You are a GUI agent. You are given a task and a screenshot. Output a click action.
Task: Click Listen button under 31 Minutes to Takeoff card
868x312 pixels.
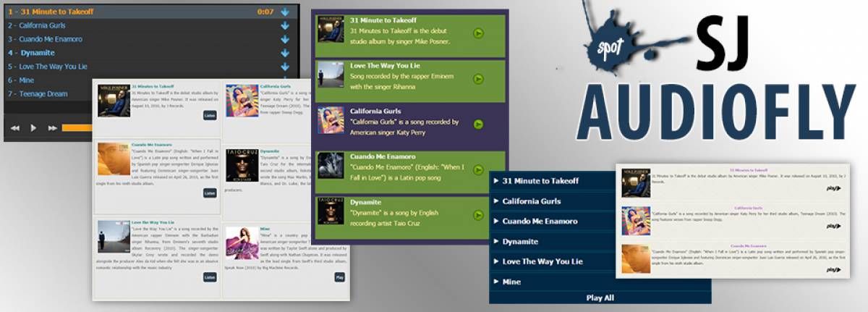pyautogui.click(x=210, y=115)
